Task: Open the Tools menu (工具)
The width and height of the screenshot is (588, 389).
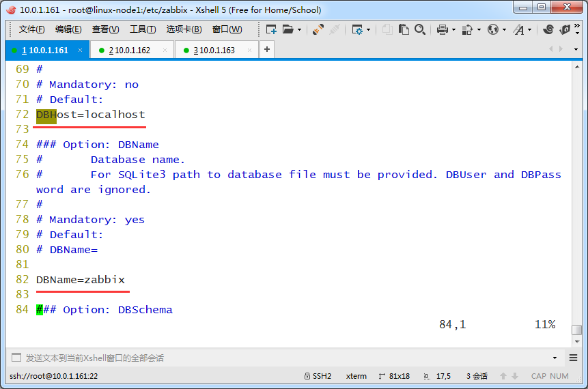Action: coord(143,29)
